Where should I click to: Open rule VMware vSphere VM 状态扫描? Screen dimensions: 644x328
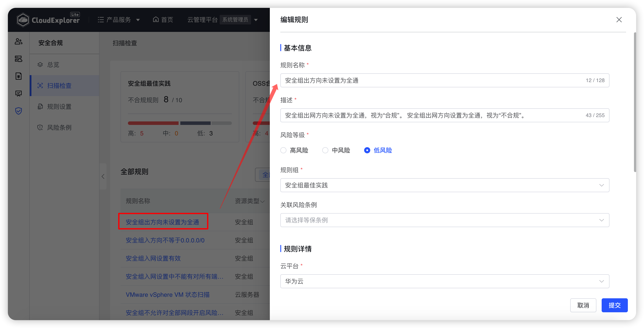coord(167,295)
